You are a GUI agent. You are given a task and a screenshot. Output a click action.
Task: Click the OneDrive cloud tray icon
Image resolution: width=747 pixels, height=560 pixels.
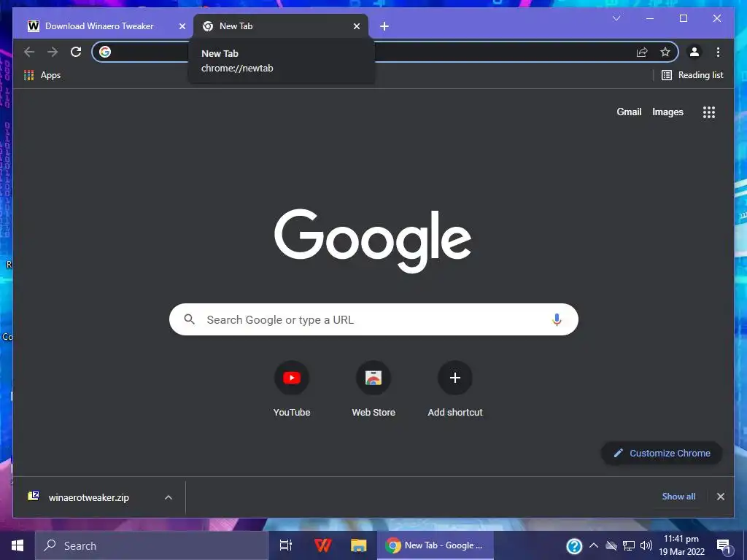tap(611, 545)
